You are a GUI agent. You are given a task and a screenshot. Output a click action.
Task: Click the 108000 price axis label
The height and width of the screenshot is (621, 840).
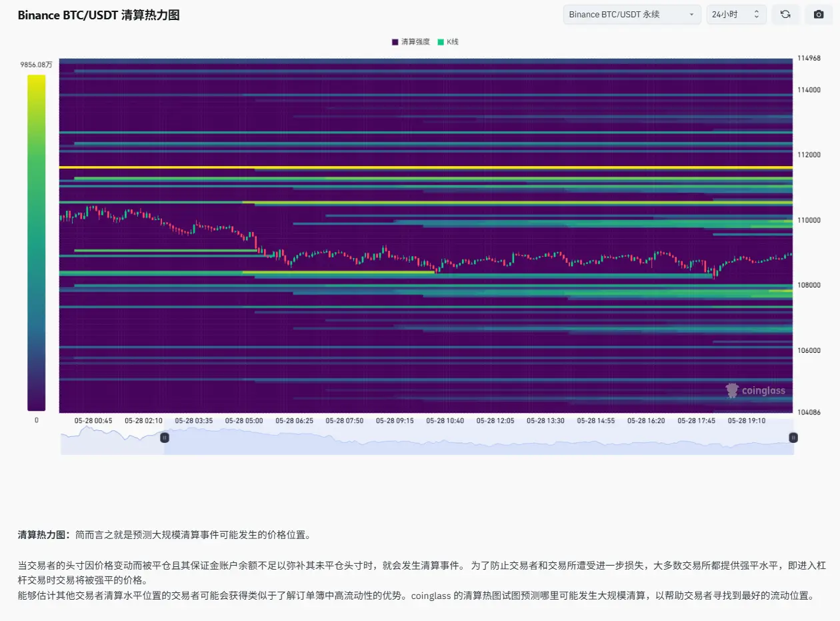[x=809, y=285]
